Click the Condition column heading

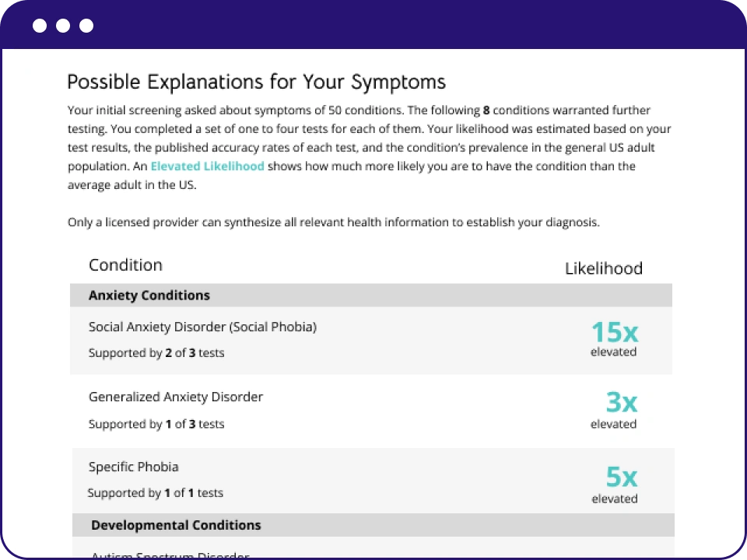125,265
